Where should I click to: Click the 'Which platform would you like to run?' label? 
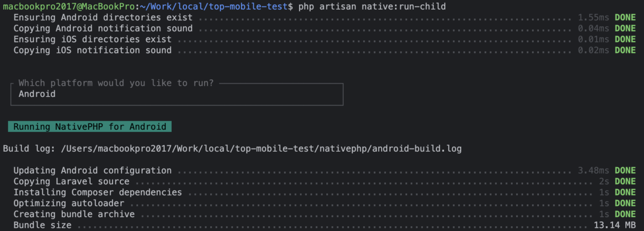click(x=116, y=83)
